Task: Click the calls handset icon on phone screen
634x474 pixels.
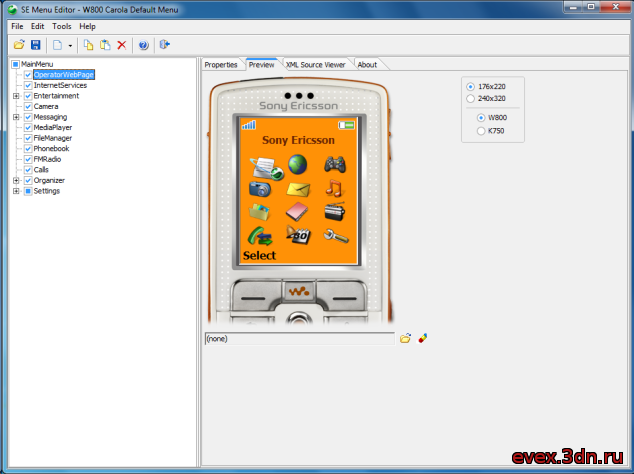Action: pos(260,236)
